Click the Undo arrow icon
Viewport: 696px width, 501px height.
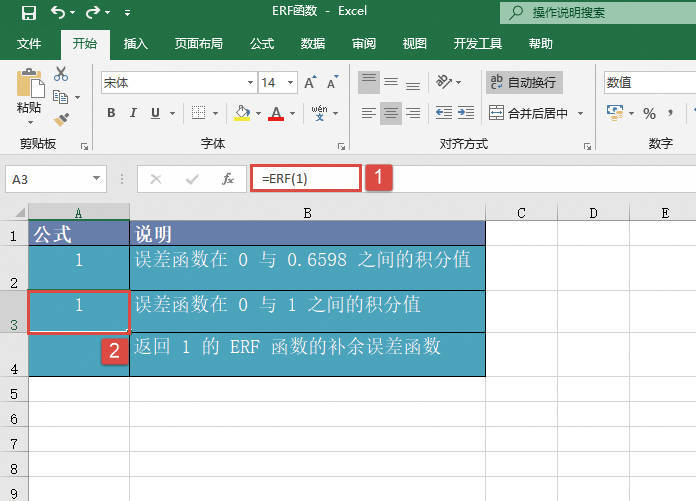click(x=58, y=13)
